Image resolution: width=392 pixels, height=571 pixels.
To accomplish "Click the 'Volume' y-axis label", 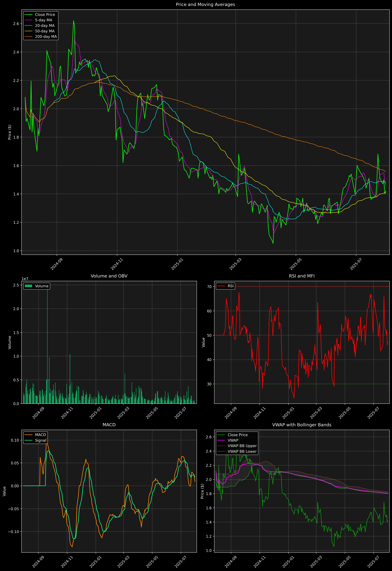I will pos(10,342).
